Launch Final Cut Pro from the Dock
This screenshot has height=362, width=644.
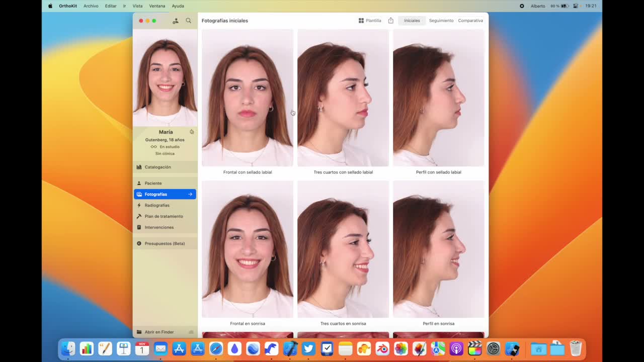tap(475, 348)
